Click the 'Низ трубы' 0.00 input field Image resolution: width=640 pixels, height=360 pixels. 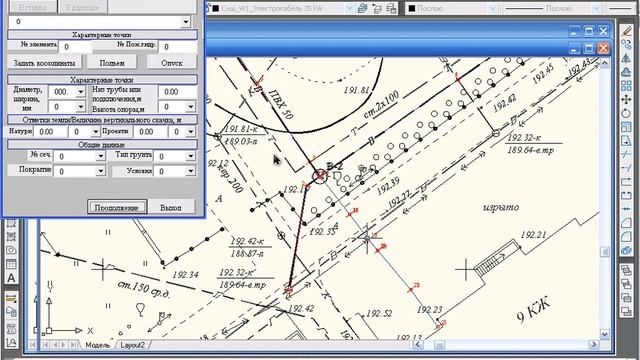click(x=178, y=92)
